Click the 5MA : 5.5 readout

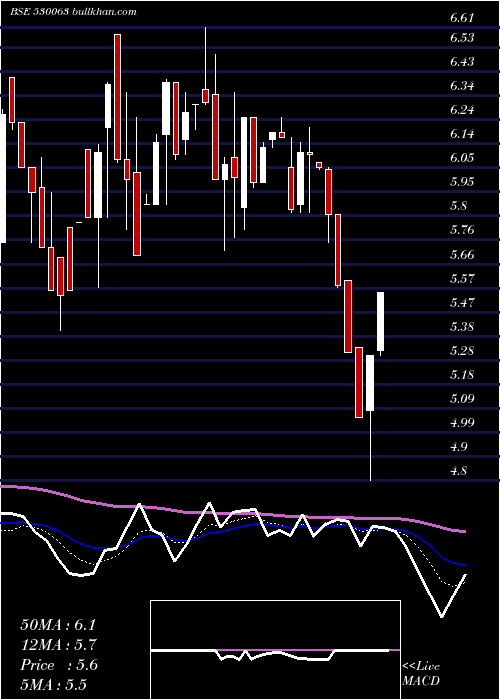click(x=54, y=685)
